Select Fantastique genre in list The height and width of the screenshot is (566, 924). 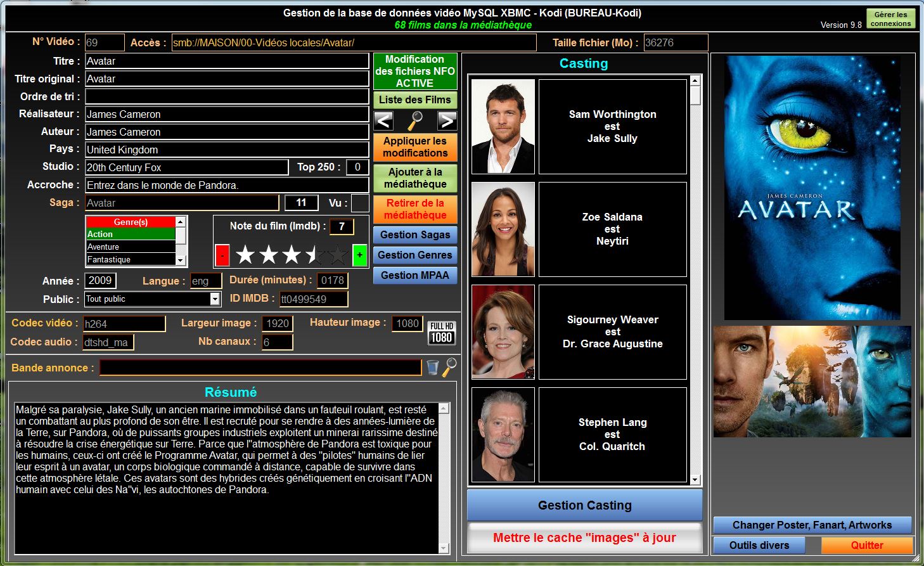click(131, 259)
